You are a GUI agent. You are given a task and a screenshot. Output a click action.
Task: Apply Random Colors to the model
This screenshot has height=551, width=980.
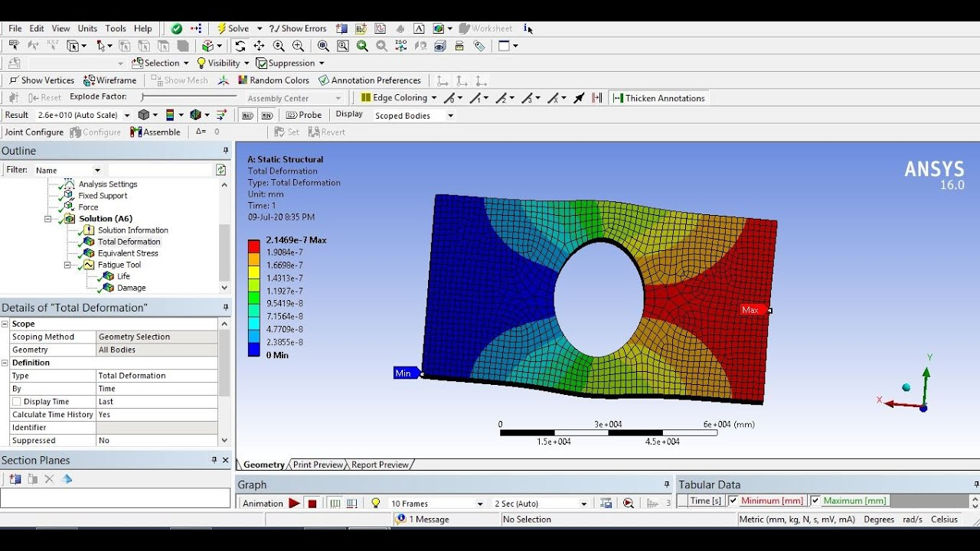[x=273, y=80]
